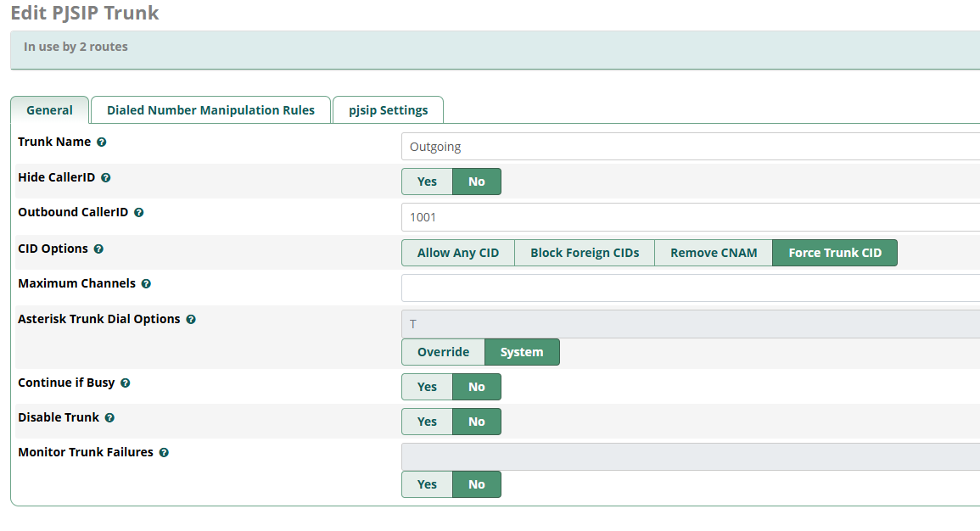The width and height of the screenshot is (980, 531).
Task: Switch to Dialed Number Manipulation Rules tab
Action: pyautogui.click(x=210, y=110)
